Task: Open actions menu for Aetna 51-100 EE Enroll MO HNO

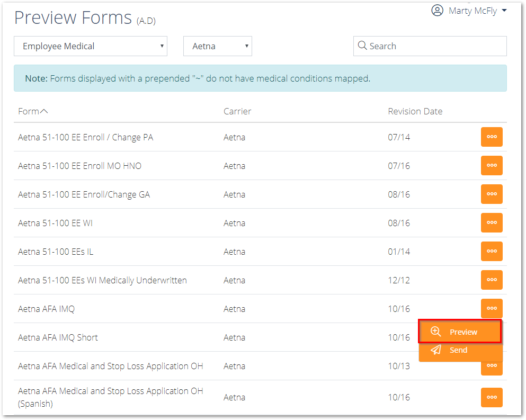Action: (x=492, y=165)
